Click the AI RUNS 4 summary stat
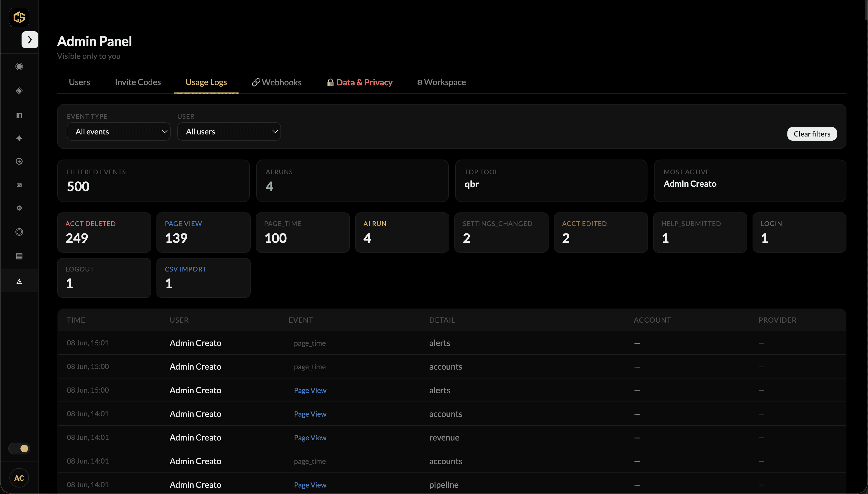The height and width of the screenshot is (494, 868). [x=352, y=181]
